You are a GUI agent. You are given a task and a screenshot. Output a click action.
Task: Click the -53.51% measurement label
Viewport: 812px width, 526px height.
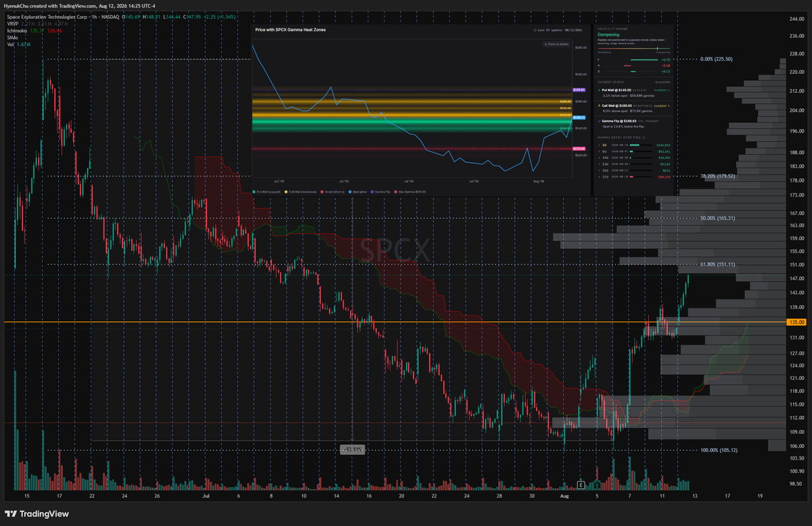(352, 449)
